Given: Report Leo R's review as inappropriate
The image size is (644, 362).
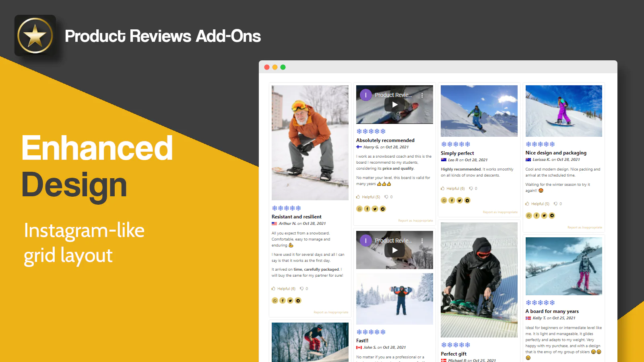Looking at the screenshot, I should tap(500, 212).
